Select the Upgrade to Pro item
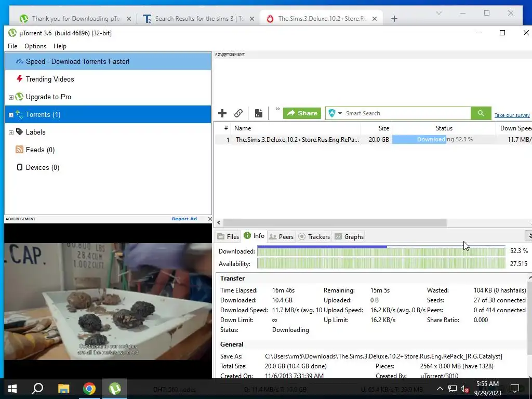This screenshot has width=532, height=399. [x=48, y=97]
